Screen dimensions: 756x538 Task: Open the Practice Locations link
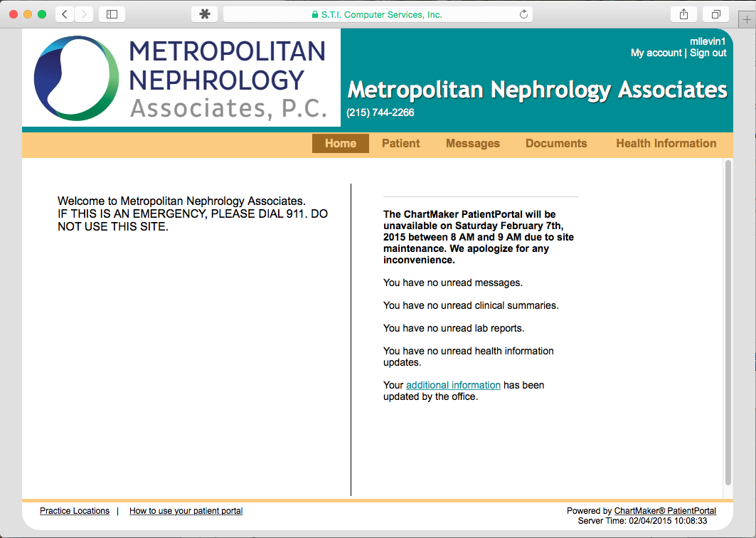click(75, 510)
